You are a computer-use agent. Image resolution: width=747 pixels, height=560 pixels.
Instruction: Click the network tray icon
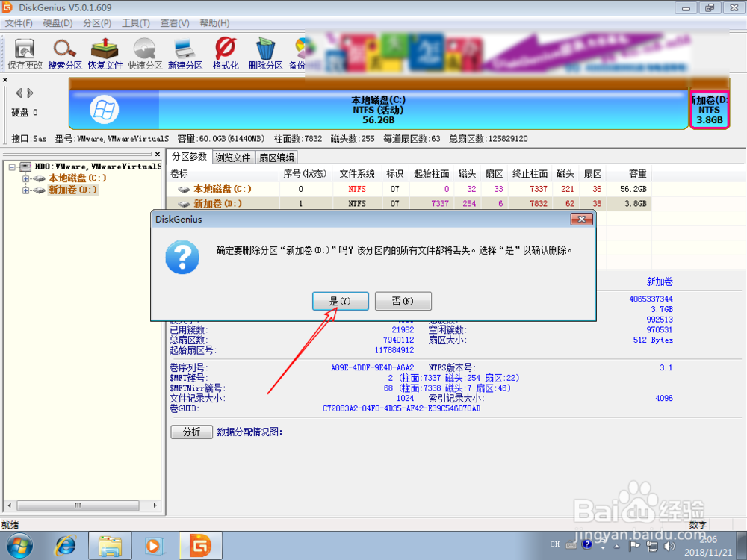[651, 547]
